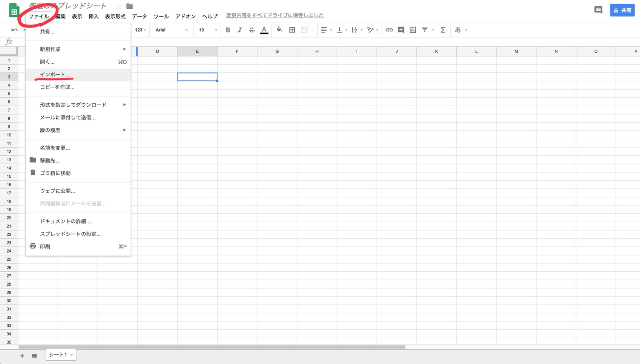This screenshot has height=364, width=640.
Task: Choose スプレッドシートの設定... entry
Action: point(78,234)
